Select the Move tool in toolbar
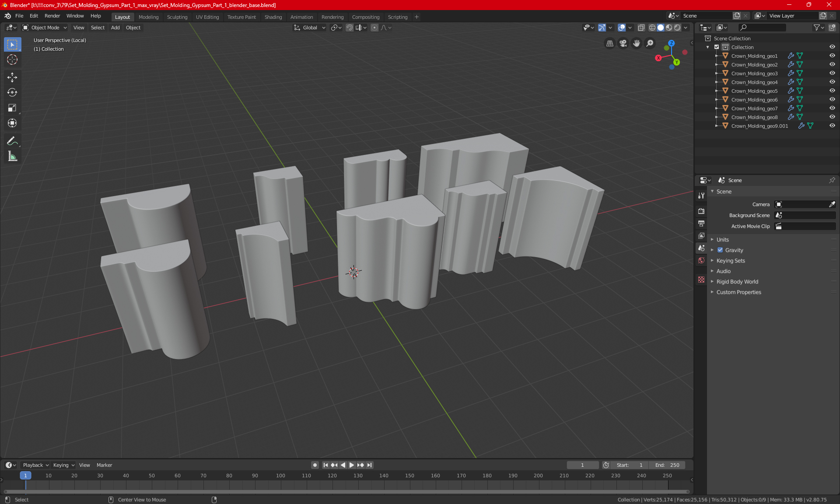 click(12, 77)
